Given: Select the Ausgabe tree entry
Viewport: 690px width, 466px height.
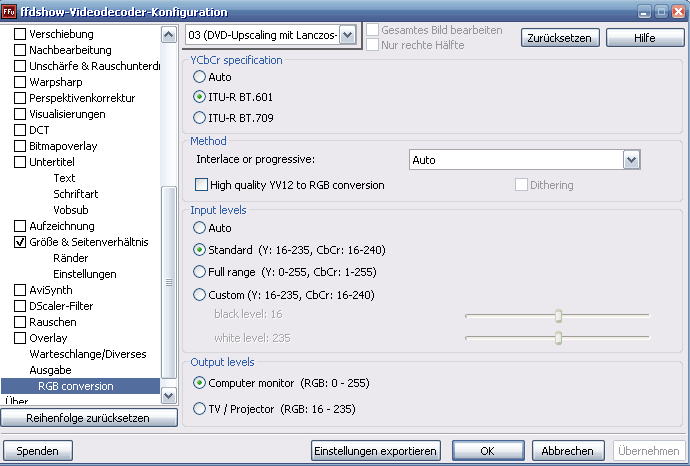Looking at the screenshot, I should click(x=50, y=370).
